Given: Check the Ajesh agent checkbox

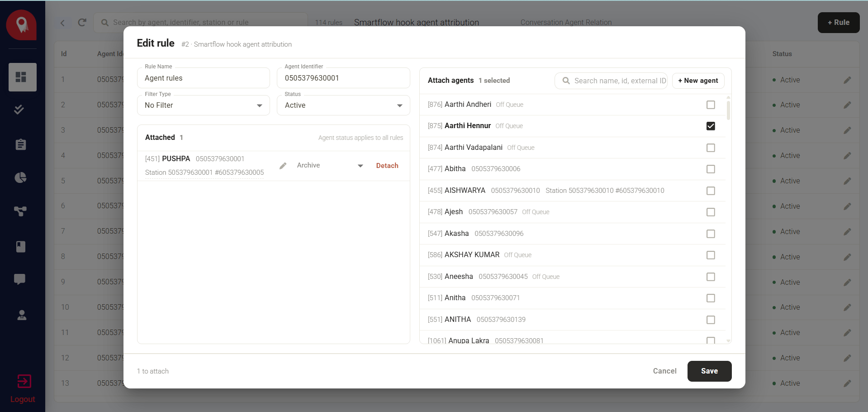Looking at the screenshot, I should click(711, 212).
